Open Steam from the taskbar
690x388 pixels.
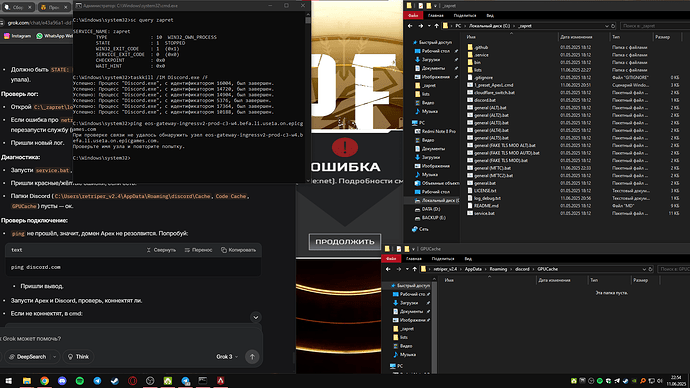pyautogui.click(x=115, y=381)
